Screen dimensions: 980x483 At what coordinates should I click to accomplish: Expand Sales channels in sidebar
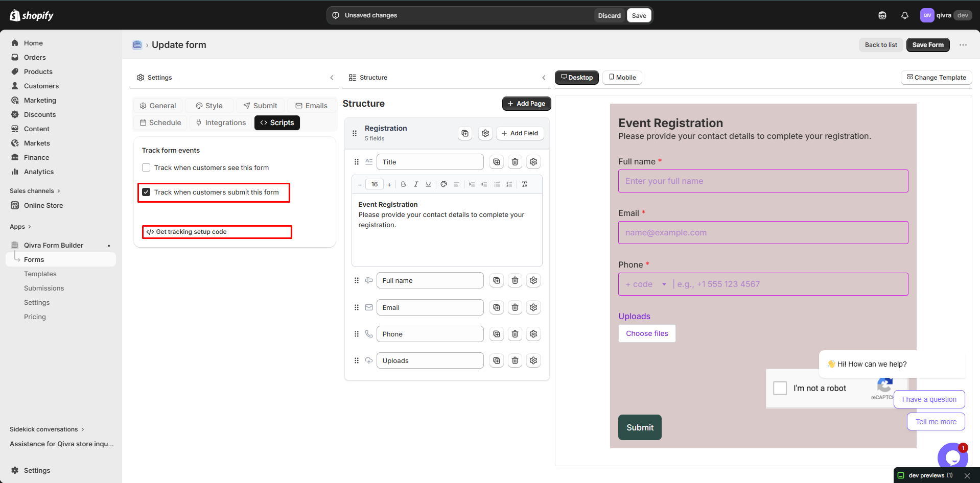(x=35, y=191)
